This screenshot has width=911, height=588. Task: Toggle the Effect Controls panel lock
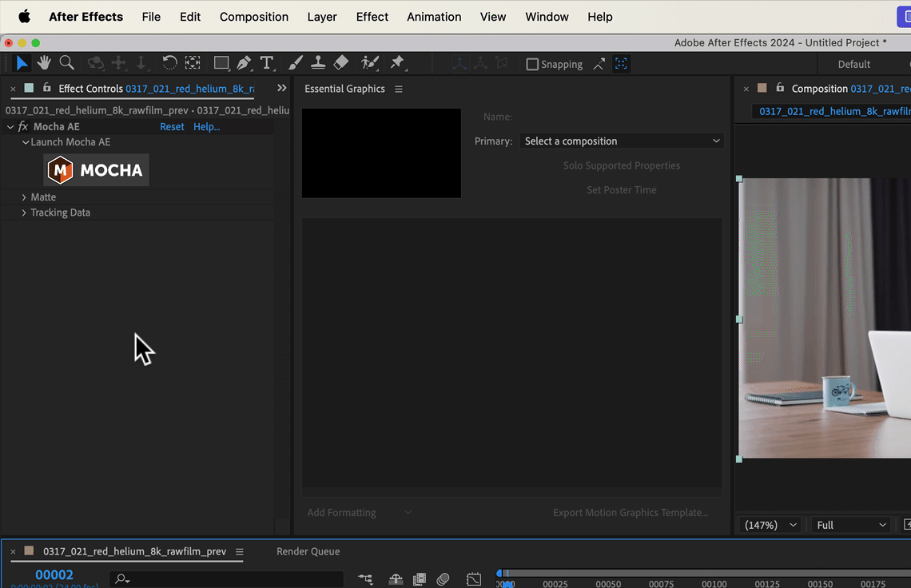(47, 88)
